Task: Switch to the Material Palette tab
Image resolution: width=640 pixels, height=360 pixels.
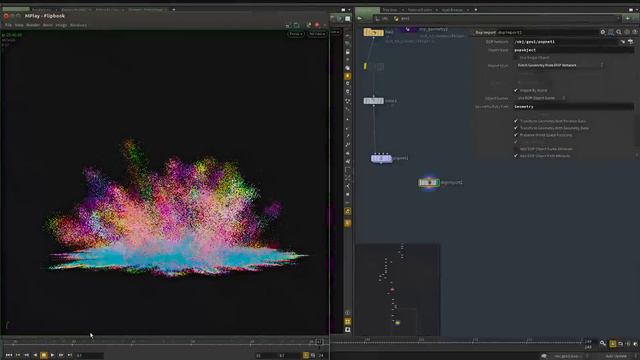Action: point(420,10)
